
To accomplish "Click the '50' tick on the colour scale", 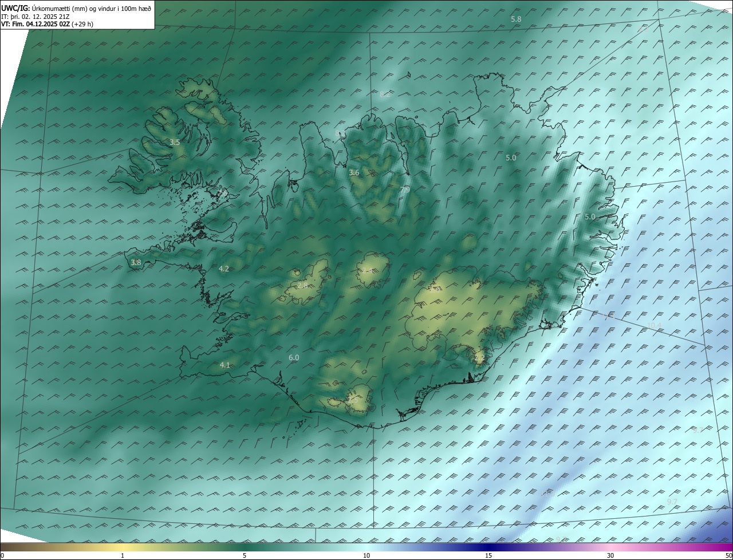I will click(728, 555).
